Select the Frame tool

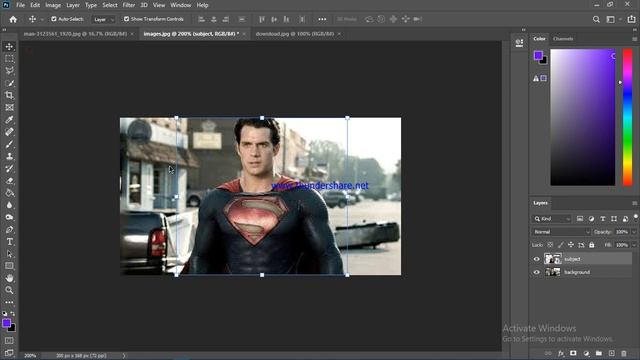[x=9, y=107]
